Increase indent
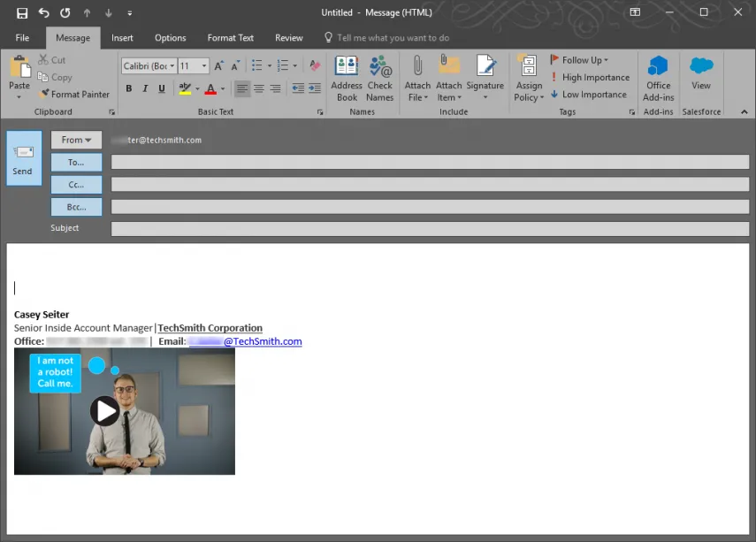 [x=315, y=88]
